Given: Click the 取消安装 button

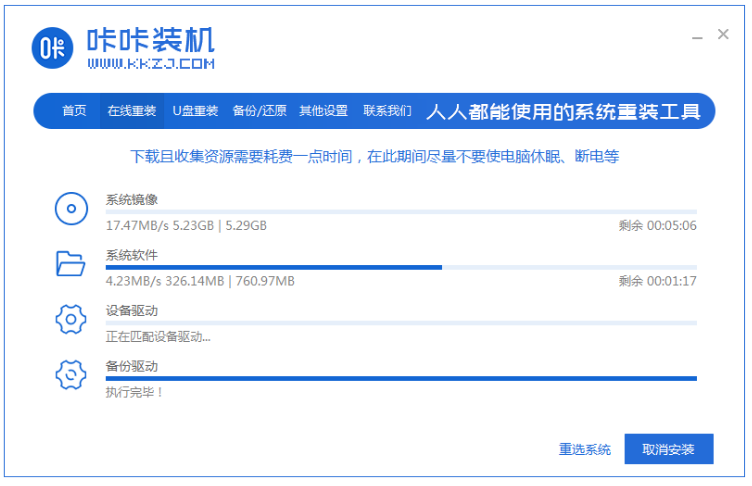Looking at the screenshot, I should [x=669, y=449].
